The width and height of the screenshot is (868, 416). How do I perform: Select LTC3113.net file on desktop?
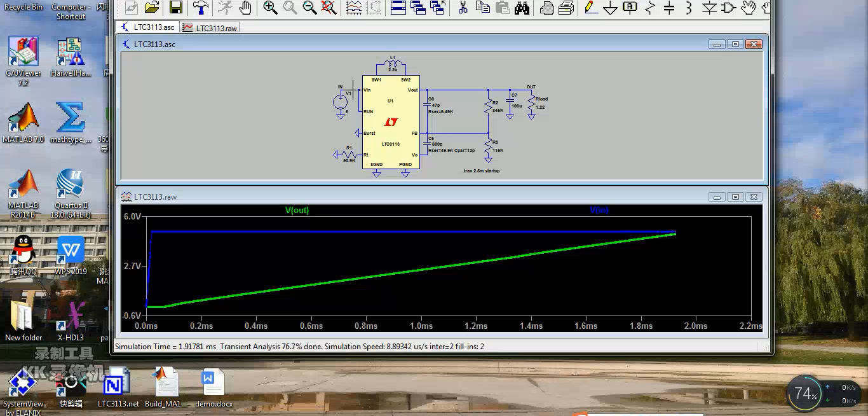click(x=118, y=387)
